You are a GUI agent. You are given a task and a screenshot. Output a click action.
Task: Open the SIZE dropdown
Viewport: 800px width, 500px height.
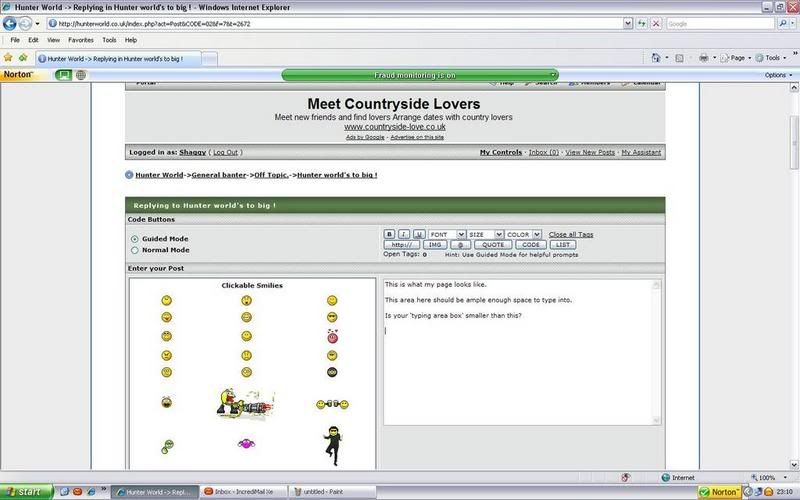(x=484, y=234)
